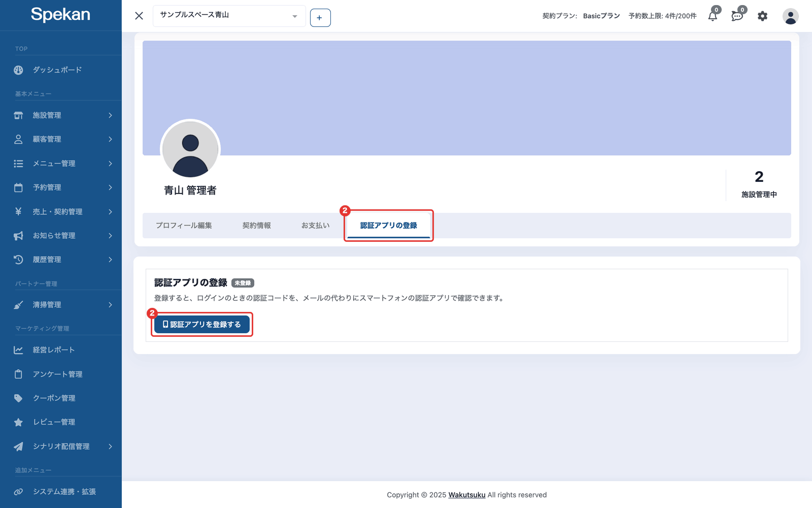Click the Basicプラン contract plan text
The image size is (812, 508).
click(x=601, y=16)
